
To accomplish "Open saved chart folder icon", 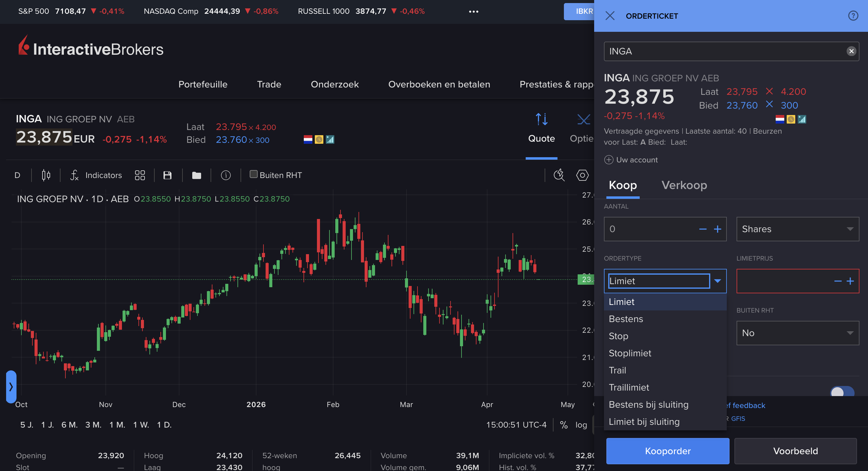I will tap(197, 175).
